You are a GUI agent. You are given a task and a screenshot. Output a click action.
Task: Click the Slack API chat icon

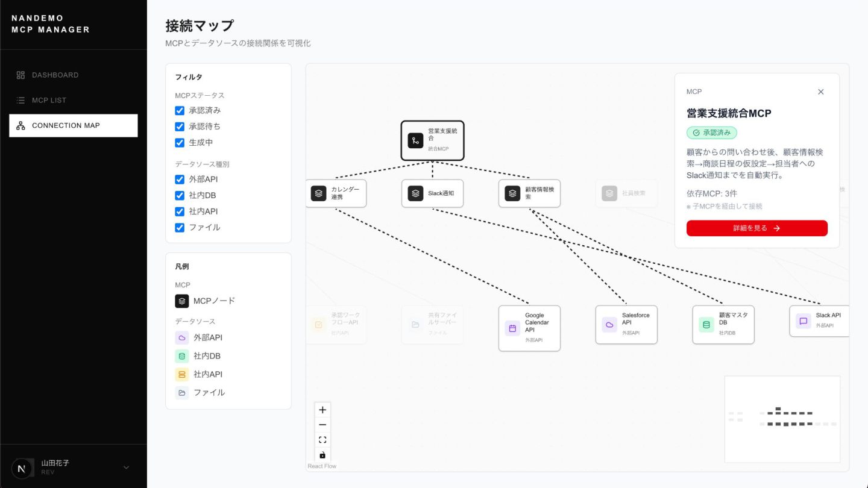click(x=803, y=321)
